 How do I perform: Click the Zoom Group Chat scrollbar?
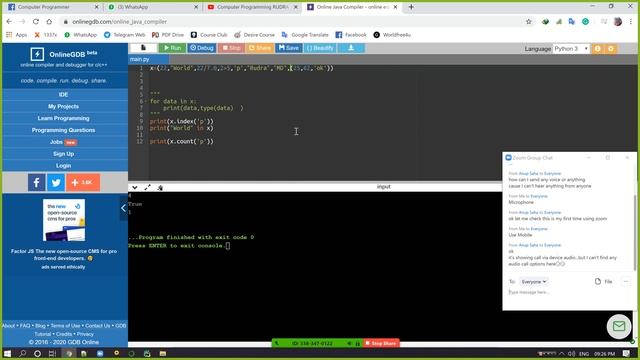pyautogui.click(x=634, y=233)
